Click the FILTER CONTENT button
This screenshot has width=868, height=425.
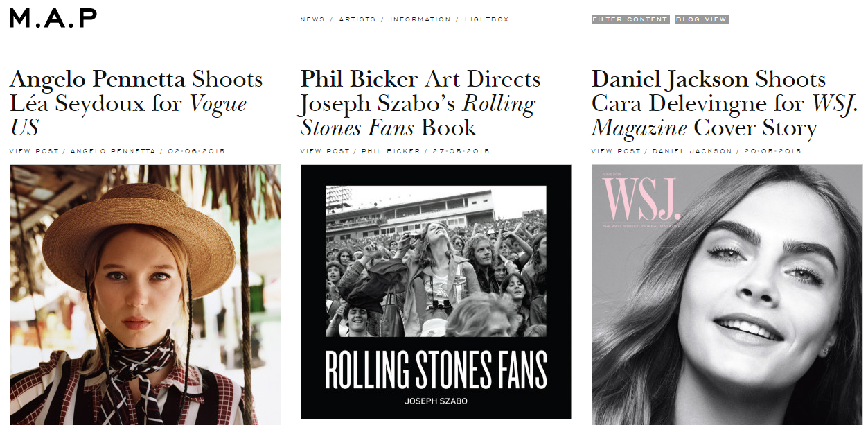click(630, 19)
